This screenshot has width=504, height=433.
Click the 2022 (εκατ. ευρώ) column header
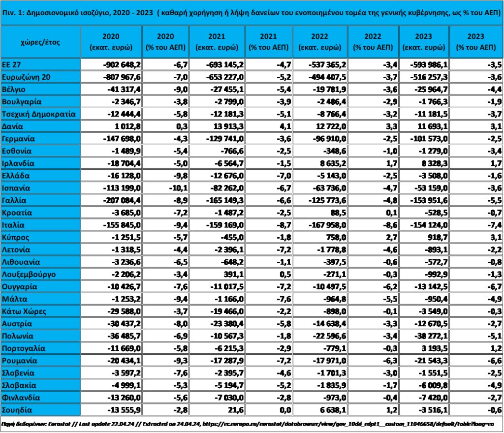[x=320, y=42]
